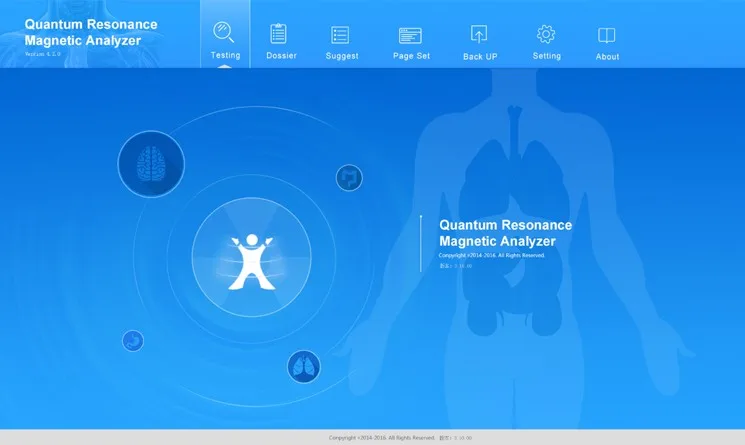Click the Dossier label
The height and width of the screenshot is (445, 745).
281,56
